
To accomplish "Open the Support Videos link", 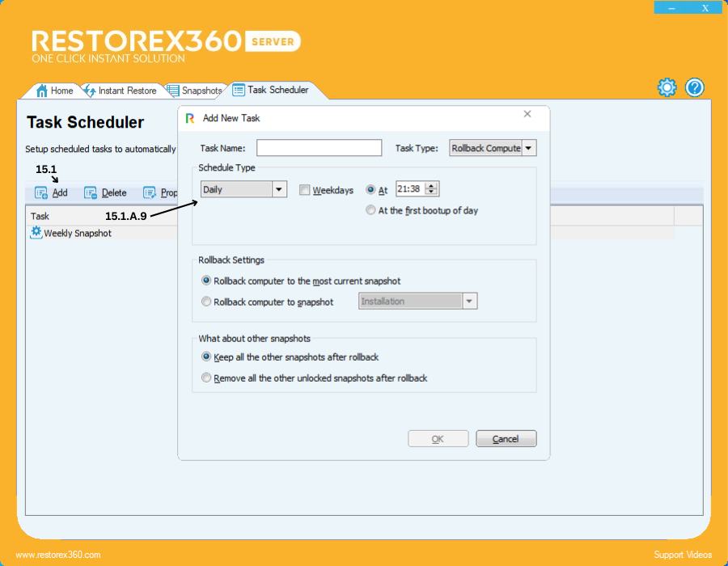I will point(683,555).
